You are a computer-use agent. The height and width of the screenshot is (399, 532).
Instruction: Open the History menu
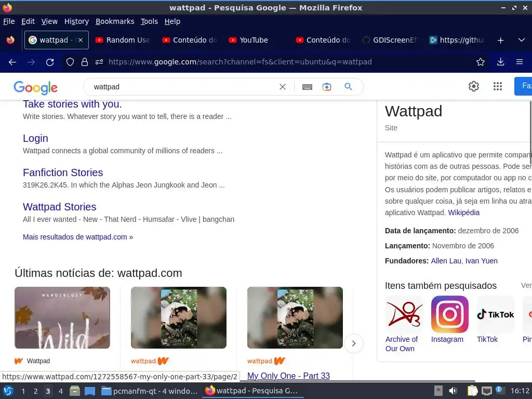click(x=76, y=21)
